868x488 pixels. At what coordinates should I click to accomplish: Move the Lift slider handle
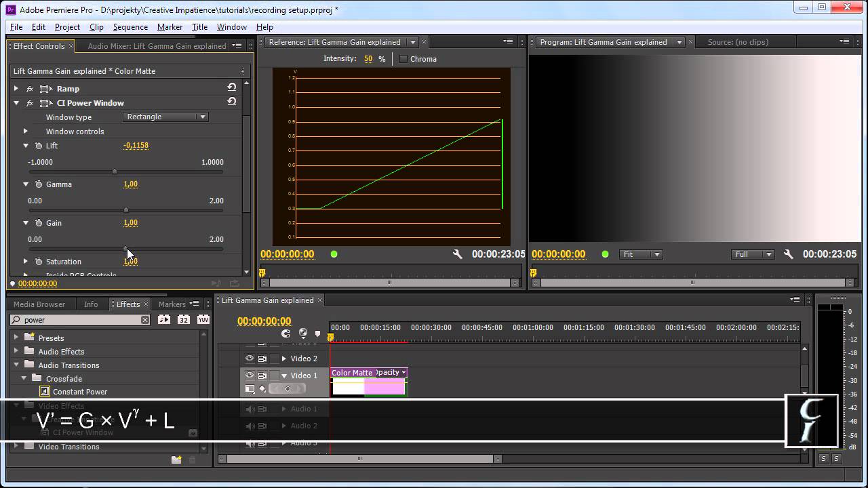pyautogui.click(x=114, y=171)
